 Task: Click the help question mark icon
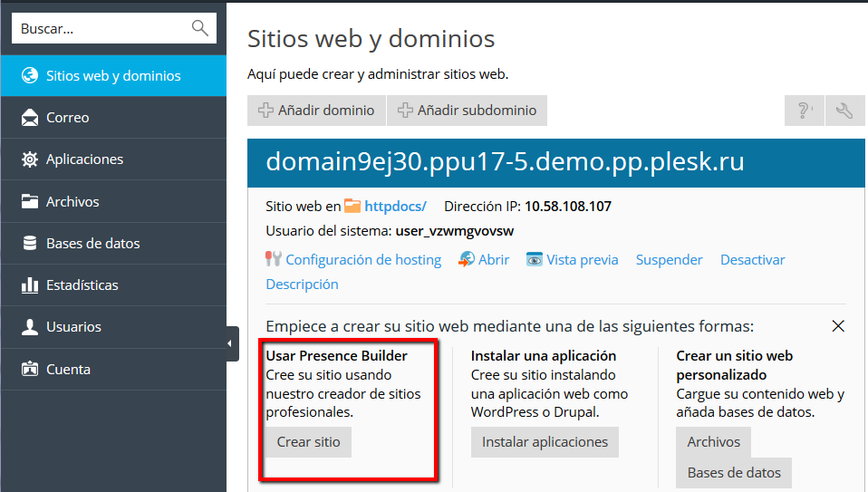pyautogui.click(x=804, y=111)
